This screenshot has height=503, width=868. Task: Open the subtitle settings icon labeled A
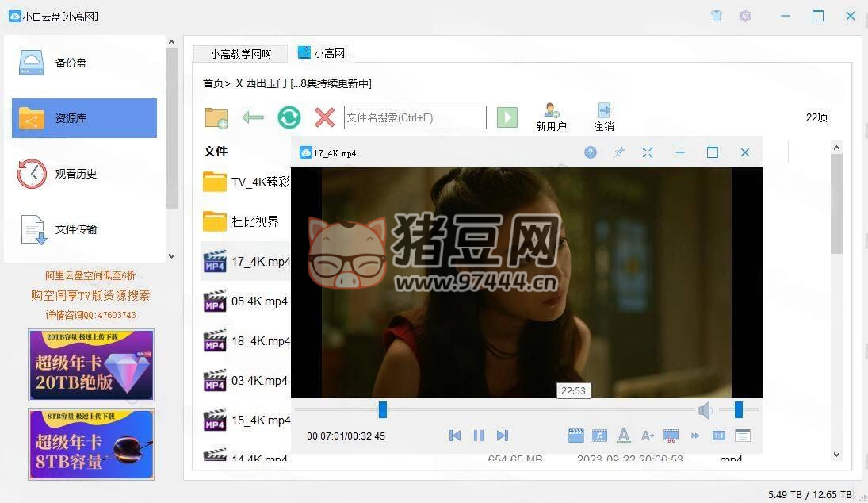coord(623,435)
